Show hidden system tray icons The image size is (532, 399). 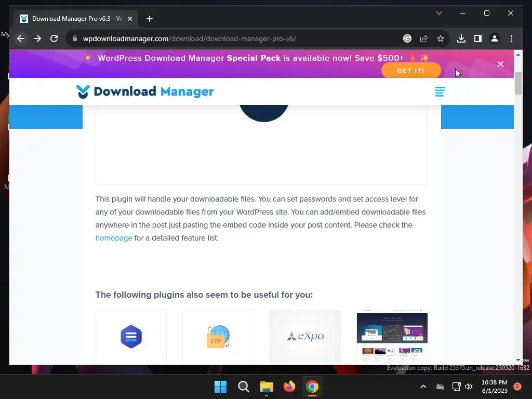pos(423,387)
